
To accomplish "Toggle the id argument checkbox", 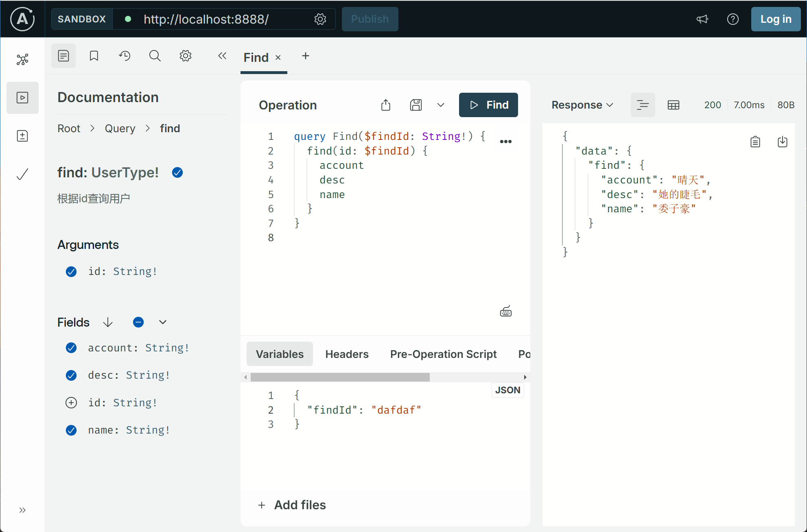I will point(71,272).
